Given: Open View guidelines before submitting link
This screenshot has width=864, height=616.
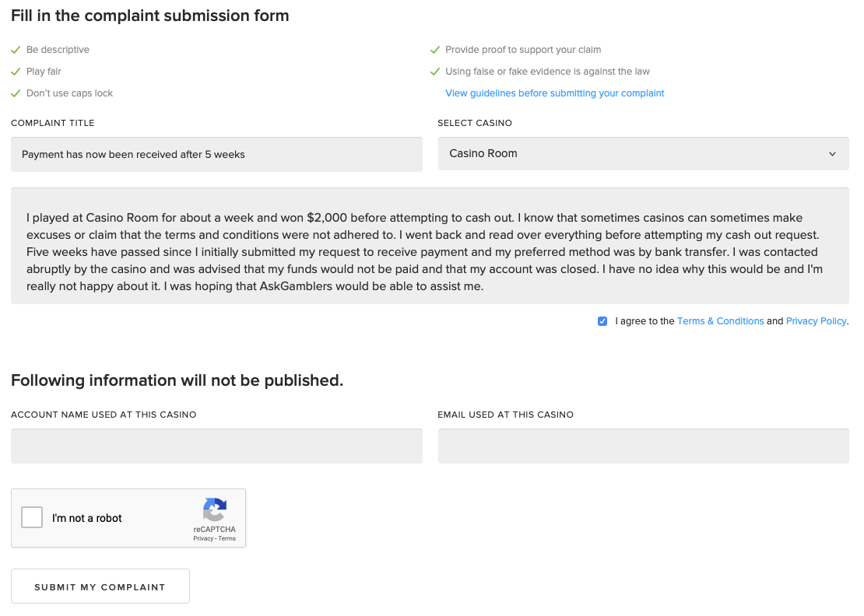Looking at the screenshot, I should click(554, 93).
